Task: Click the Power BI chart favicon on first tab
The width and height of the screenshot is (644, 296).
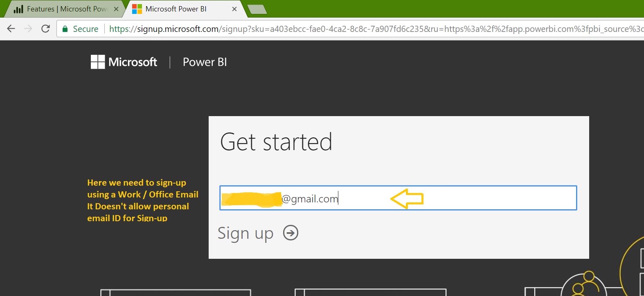Action: click(18, 9)
